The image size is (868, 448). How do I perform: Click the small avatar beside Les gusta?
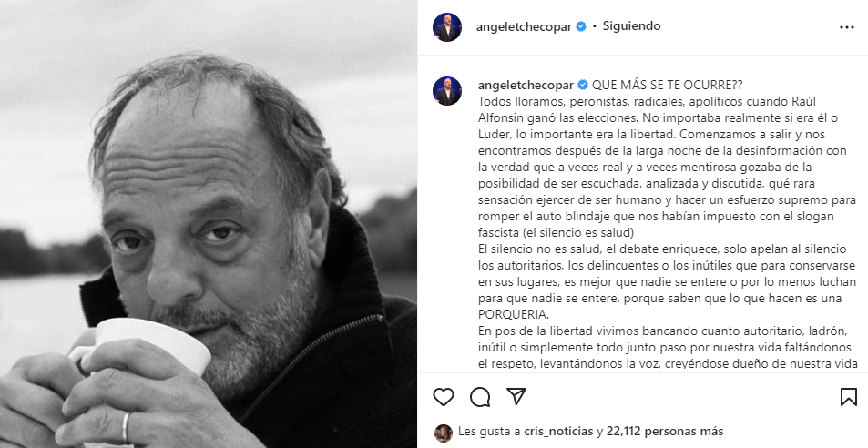(444, 433)
